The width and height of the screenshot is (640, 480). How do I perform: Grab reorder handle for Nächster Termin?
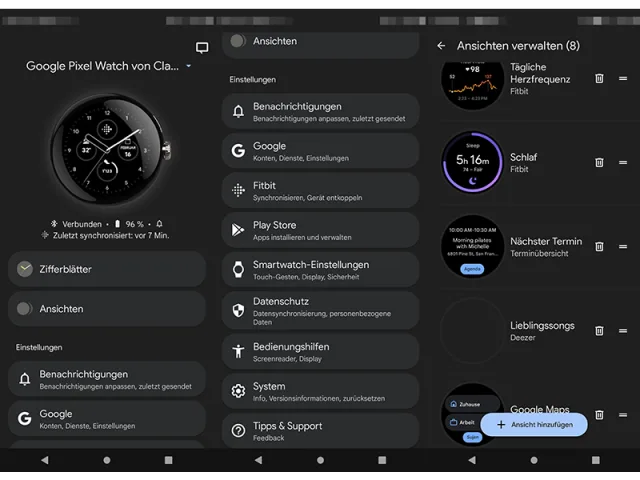[x=623, y=247]
